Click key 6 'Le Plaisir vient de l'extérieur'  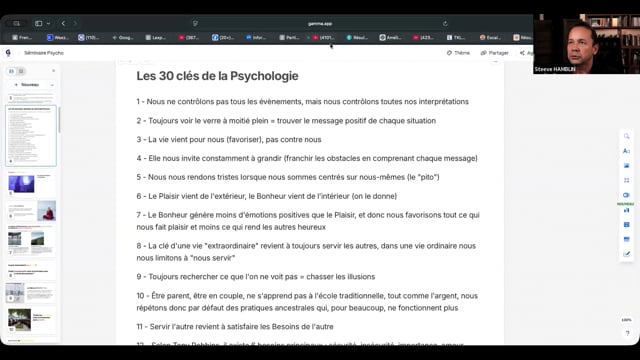point(267,196)
